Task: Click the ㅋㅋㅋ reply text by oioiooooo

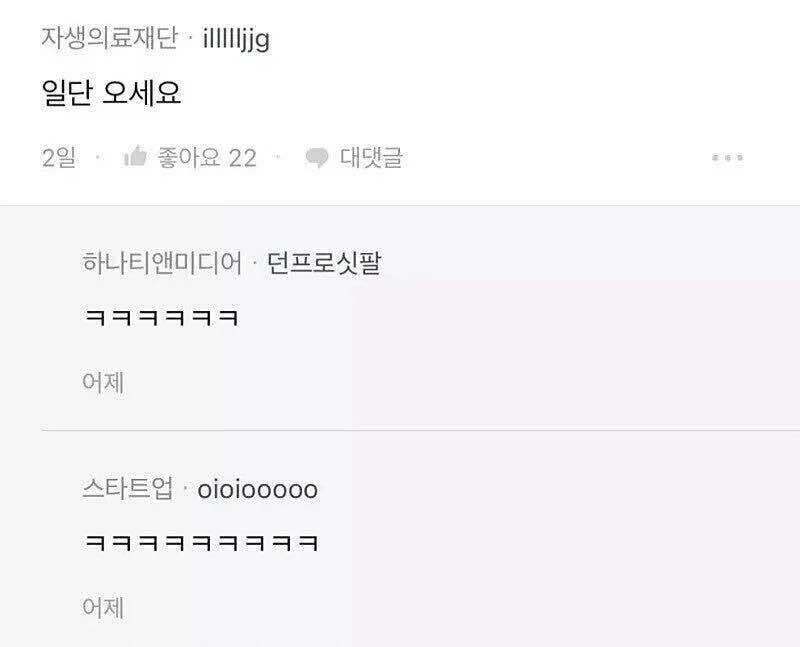Action: point(201,542)
